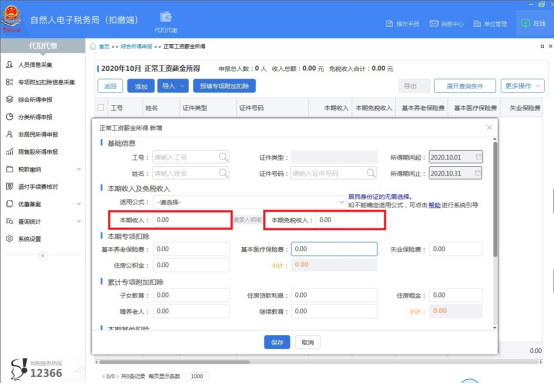Click the 添加 add button
The height and width of the screenshot is (384, 554).
(141, 86)
